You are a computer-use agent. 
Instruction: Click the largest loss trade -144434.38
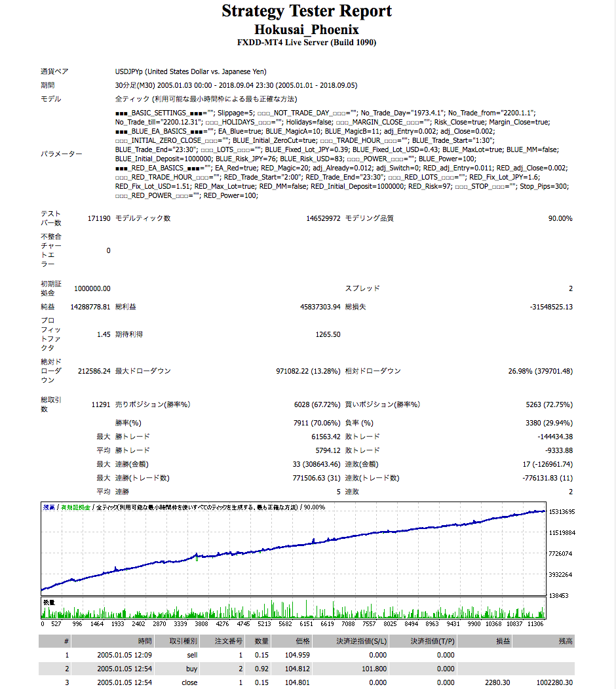(555, 437)
